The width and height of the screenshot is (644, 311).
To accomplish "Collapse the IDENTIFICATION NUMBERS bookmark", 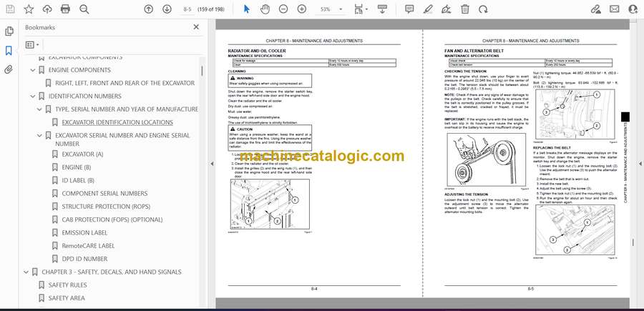I will pos(33,97).
